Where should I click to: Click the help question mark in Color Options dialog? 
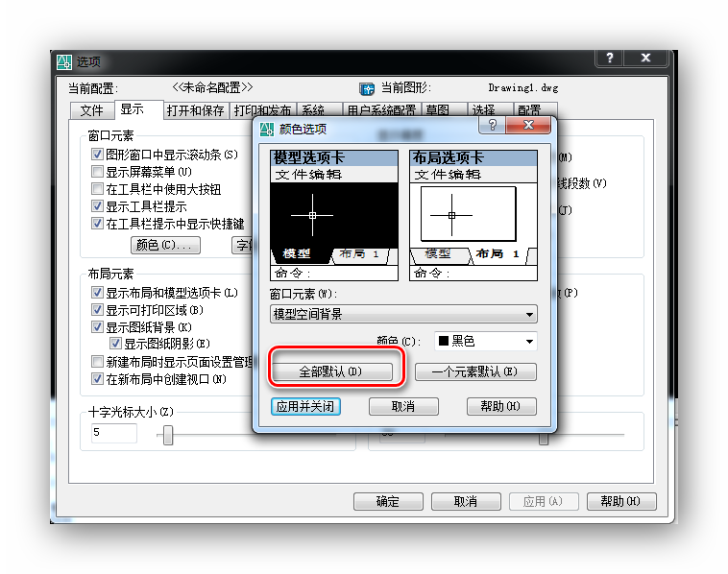point(492,125)
